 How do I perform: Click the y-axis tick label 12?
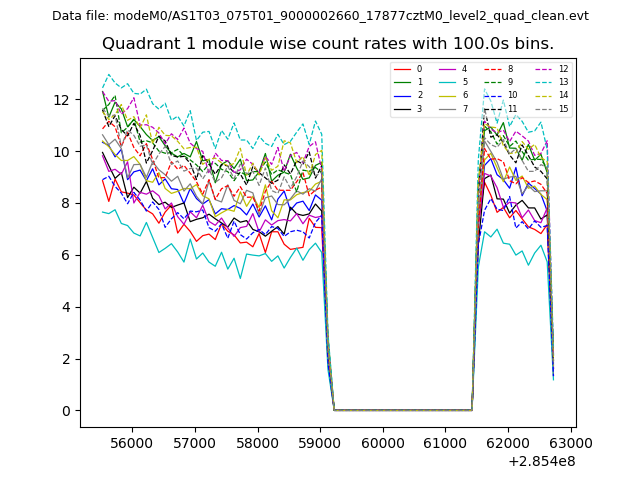[62, 100]
